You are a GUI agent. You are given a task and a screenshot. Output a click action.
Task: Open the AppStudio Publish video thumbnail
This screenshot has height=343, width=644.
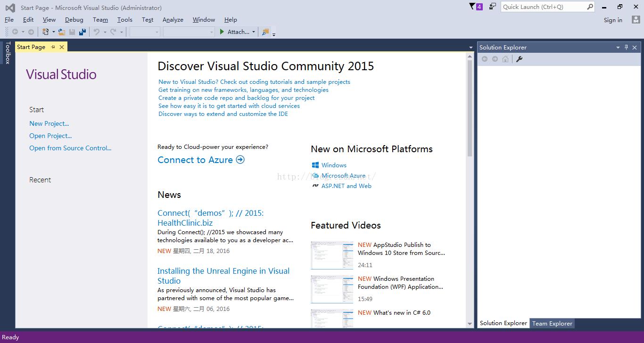click(332, 255)
